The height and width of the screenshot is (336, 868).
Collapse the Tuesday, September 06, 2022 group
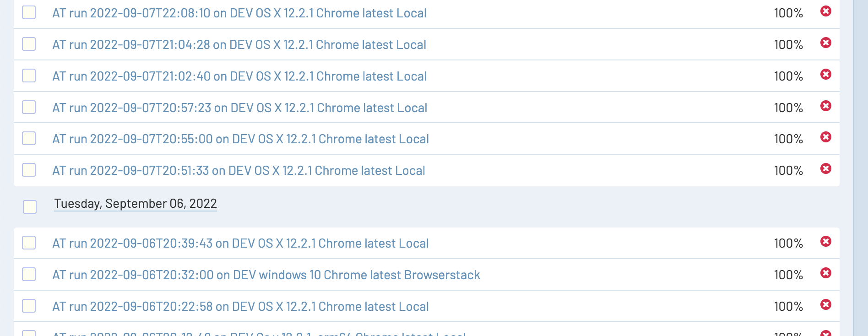[x=135, y=204]
